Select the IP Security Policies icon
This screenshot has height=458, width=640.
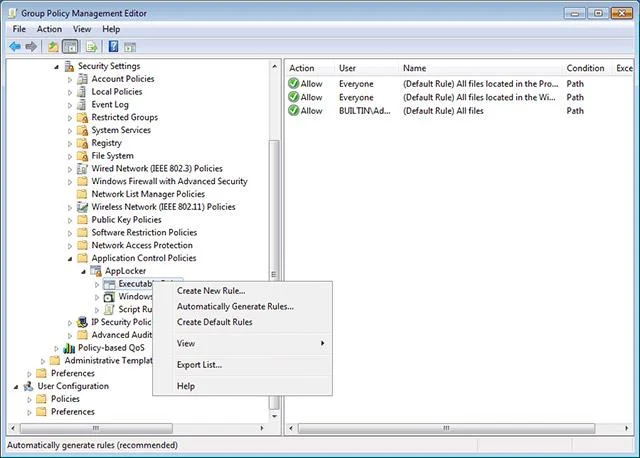pos(82,322)
